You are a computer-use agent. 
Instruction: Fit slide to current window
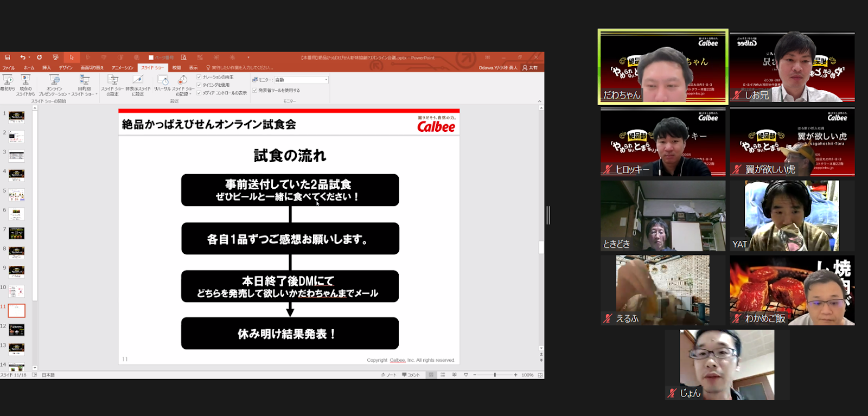(540, 375)
